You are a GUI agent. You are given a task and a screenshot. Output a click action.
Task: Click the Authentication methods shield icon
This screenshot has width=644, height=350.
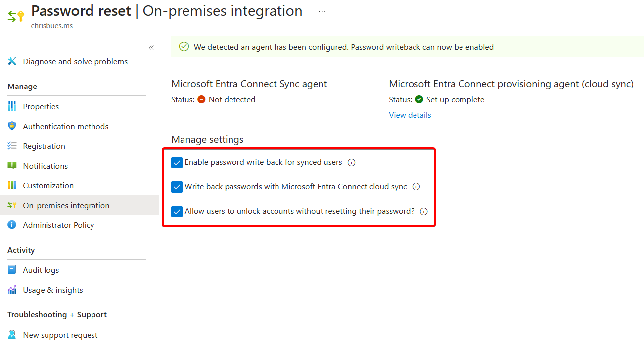[x=12, y=126]
